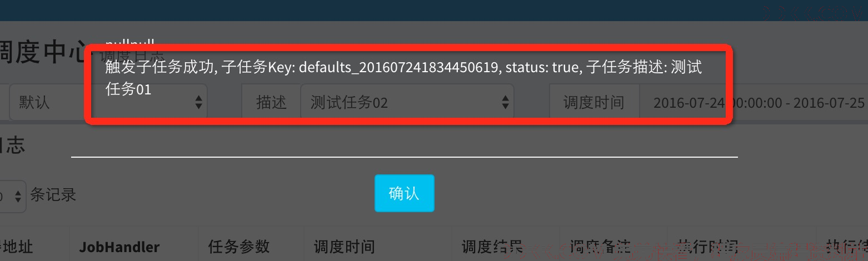Focus the 2016-07-24 scheduling date range field

754,103
